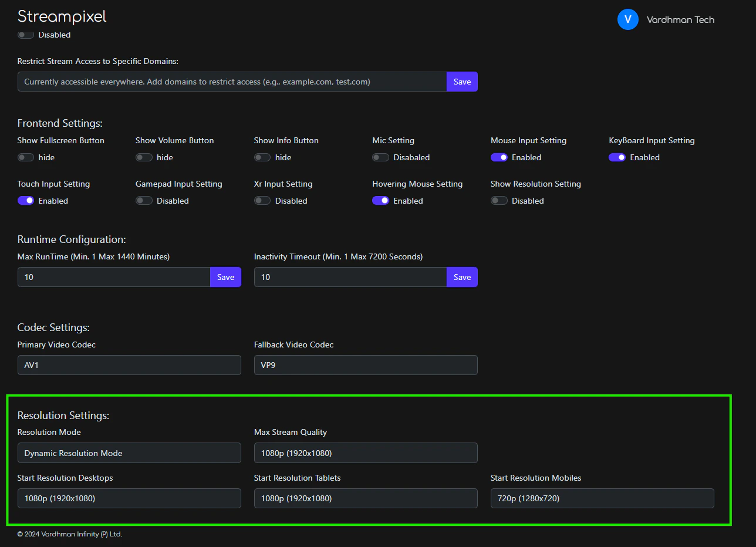The height and width of the screenshot is (547, 756).
Task: Save the restricted domains list
Action: (462, 82)
